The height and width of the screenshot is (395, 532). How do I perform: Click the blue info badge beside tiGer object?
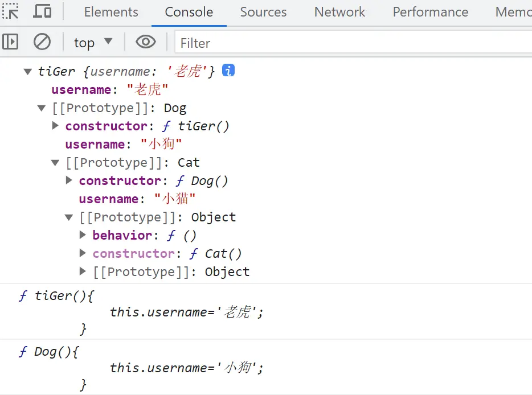coord(228,71)
